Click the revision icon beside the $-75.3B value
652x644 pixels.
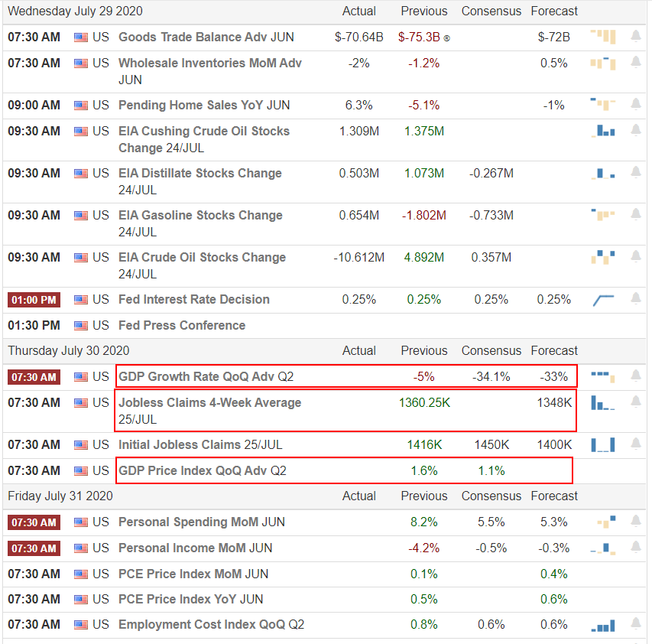tap(446, 36)
